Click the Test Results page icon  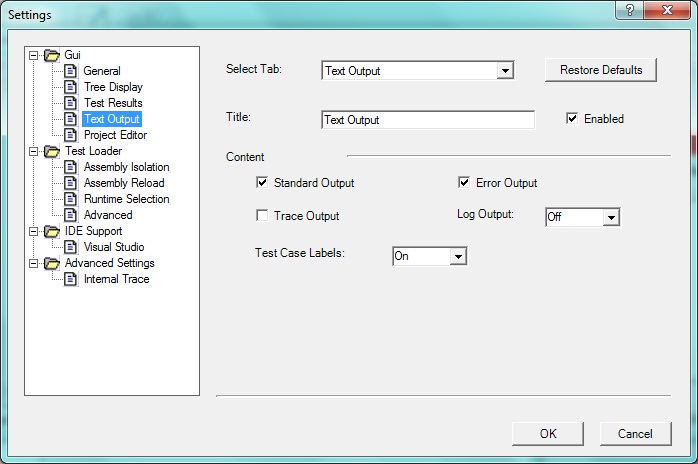click(71, 103)
